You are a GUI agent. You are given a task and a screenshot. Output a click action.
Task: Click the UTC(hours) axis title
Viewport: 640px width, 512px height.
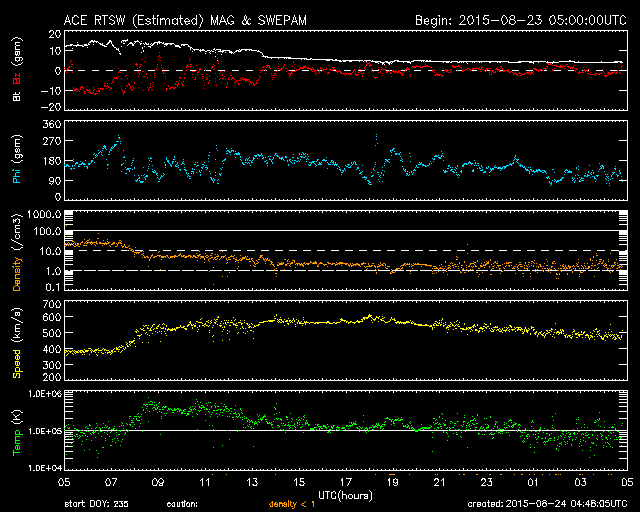pyautogui.click(x=345, y=496)
